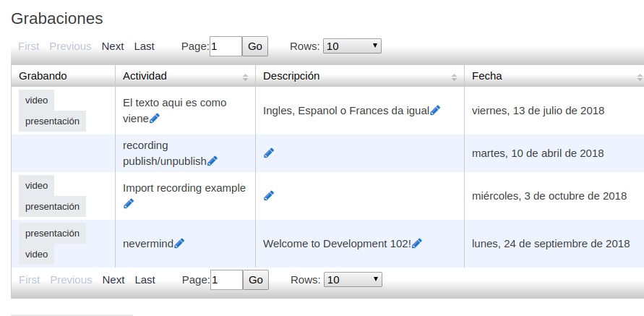Open 'video' playback for 13 de julio recording

(37, 101)
